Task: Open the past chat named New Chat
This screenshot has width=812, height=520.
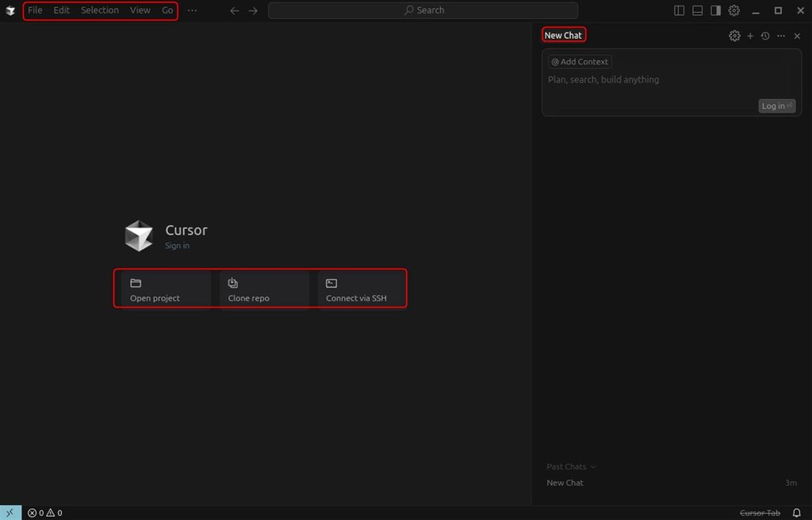Action: (671, 483)
